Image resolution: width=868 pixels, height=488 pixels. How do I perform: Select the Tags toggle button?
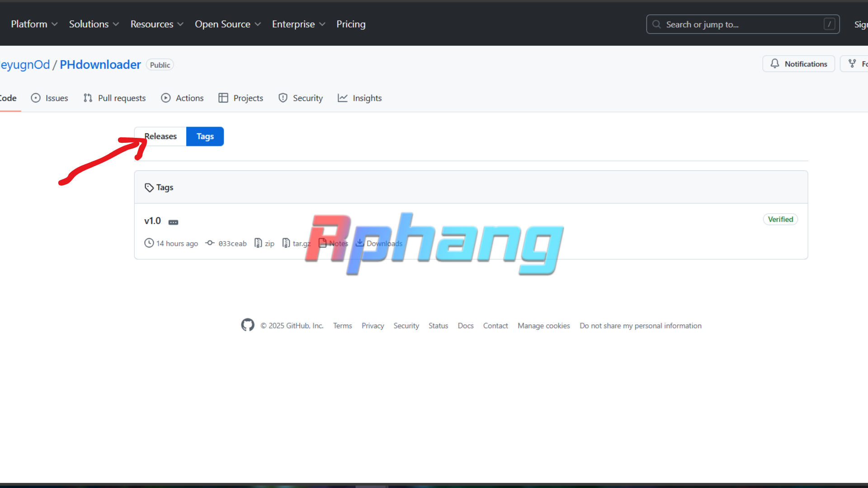pyautogui.click(x=205, y=136)
